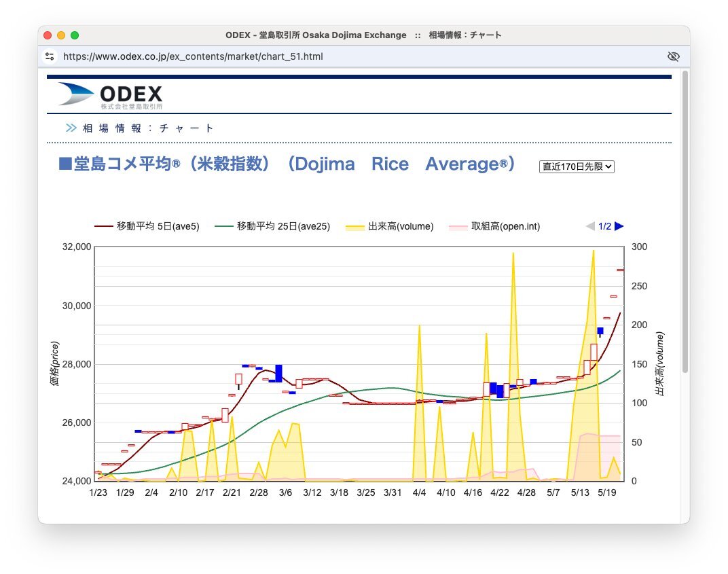The width and height of the screenshot is (728, 574).
Task: Click the 1/29 date axis label
Action: [125, 492]
